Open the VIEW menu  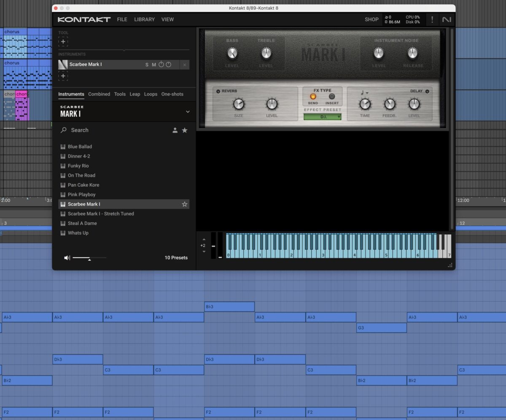[x=167, y=19]
